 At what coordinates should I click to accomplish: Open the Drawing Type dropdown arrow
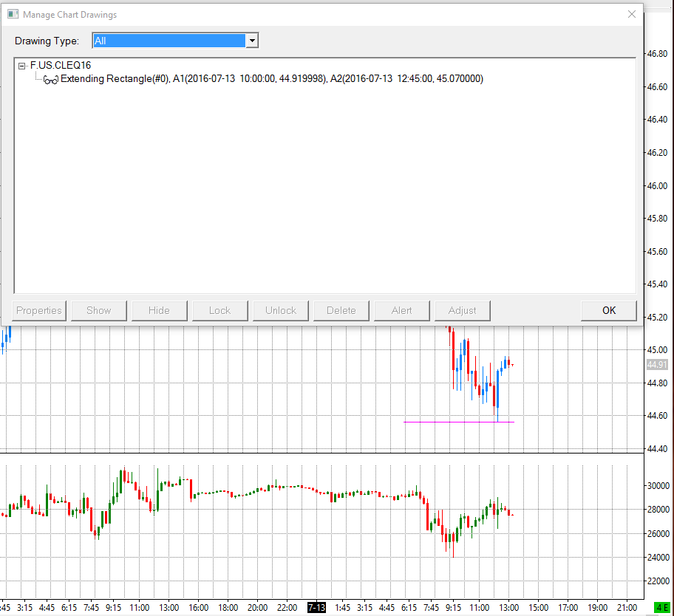point(252,41)
